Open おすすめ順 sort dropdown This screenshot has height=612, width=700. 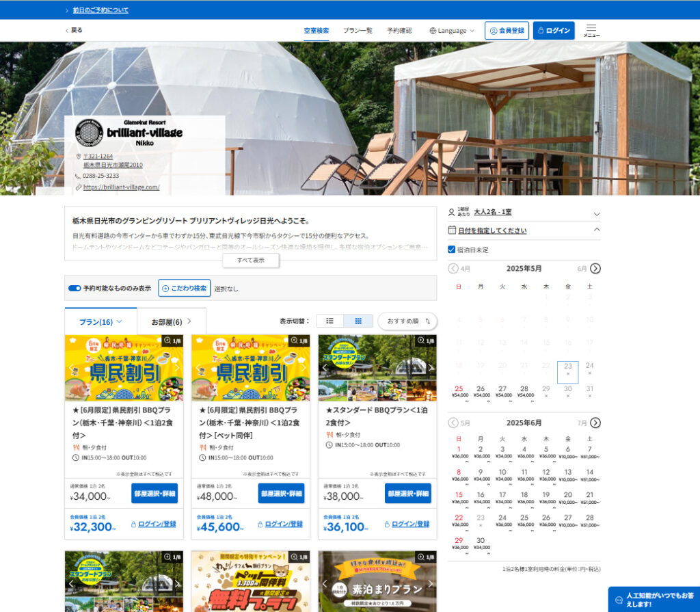coord(407,321)
